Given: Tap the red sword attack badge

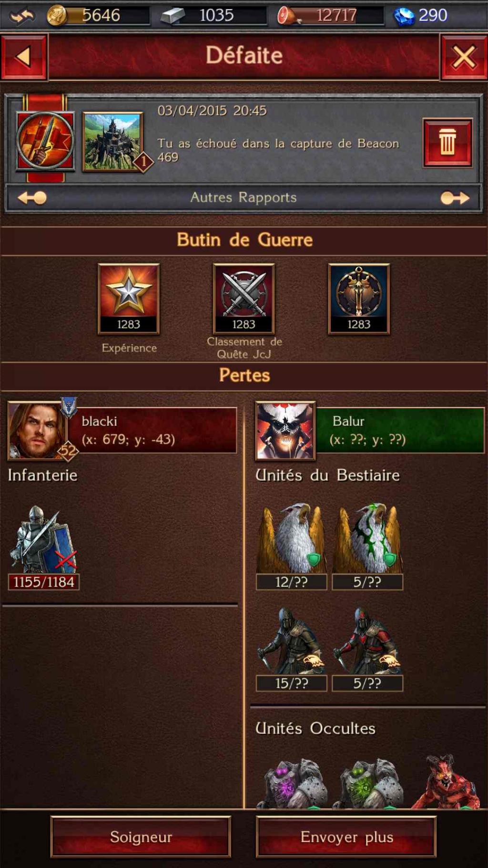Looking at the screenshot, I should click(45, 141).
